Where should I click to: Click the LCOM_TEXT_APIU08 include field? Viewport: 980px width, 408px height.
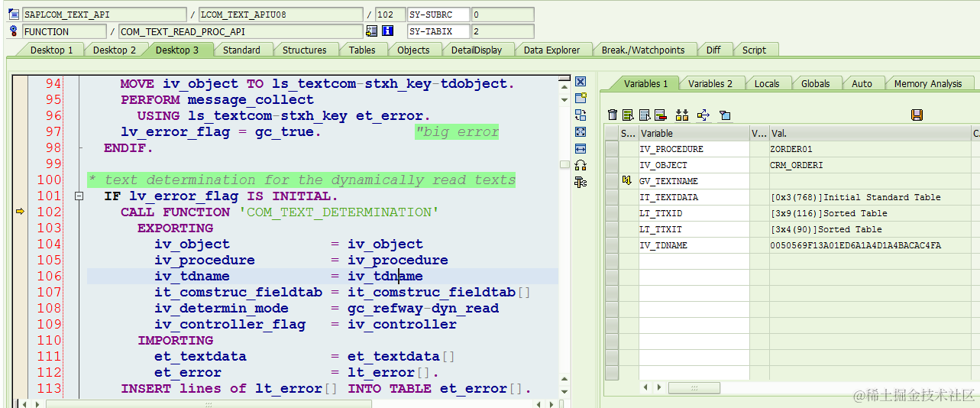point(281,15)
